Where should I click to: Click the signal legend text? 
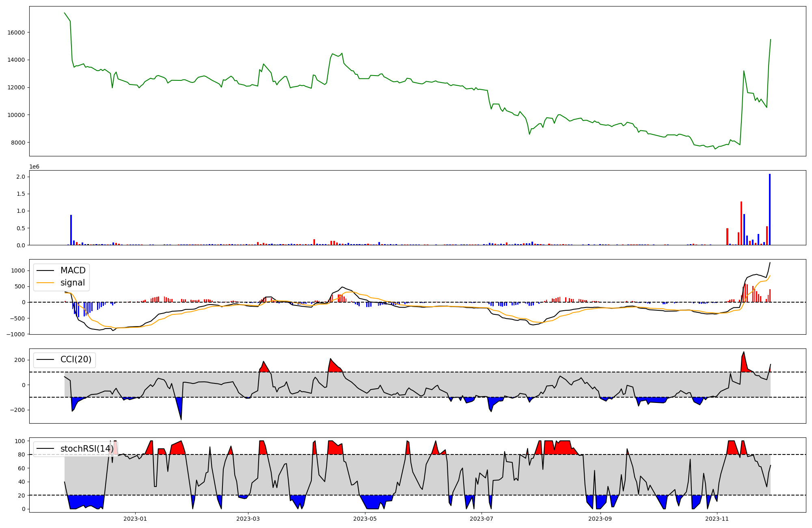(73, 283)
